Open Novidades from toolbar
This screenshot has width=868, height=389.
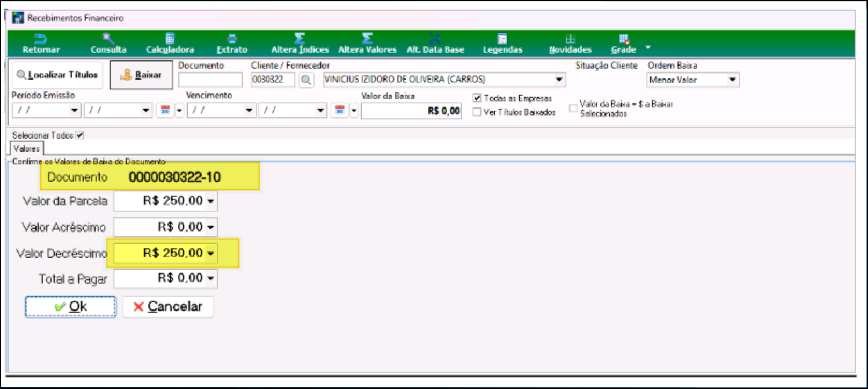point(570,44)
